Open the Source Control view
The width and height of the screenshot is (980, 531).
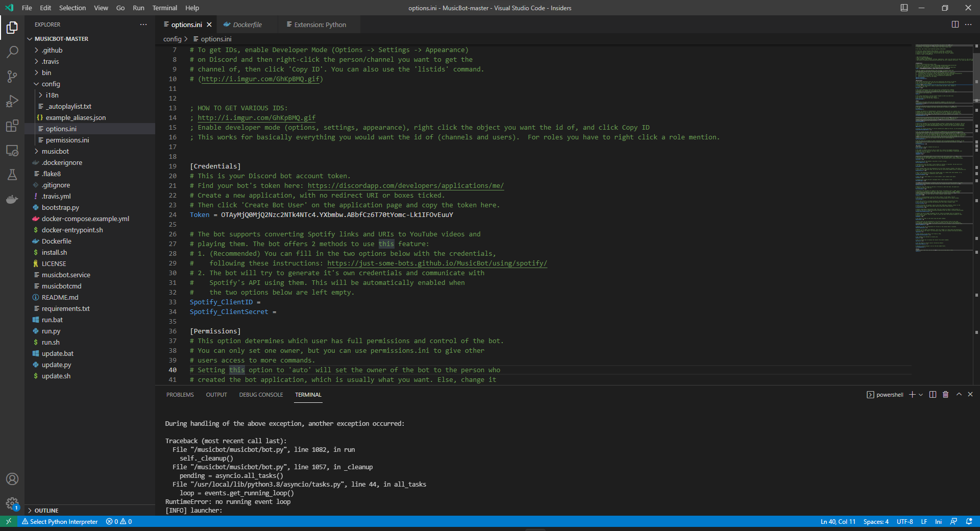pyautogui.click(x=12, y=77)
